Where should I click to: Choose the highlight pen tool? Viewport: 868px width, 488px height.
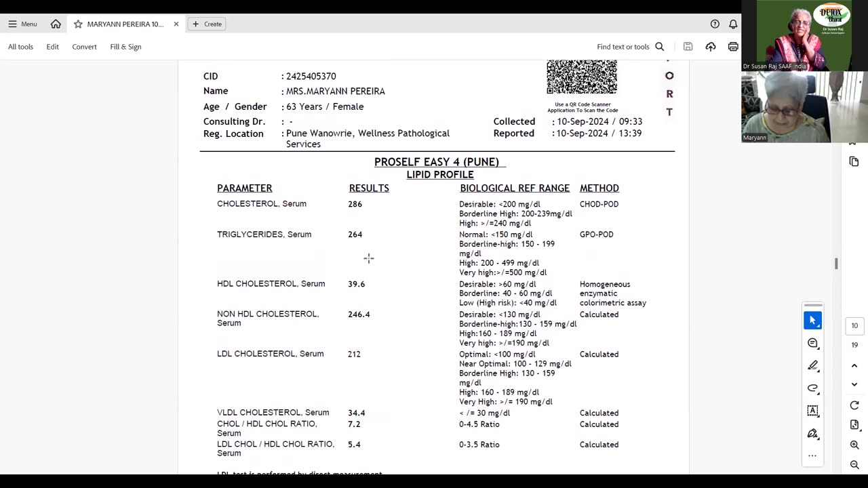pyautogui.click(x=812, y=366)
